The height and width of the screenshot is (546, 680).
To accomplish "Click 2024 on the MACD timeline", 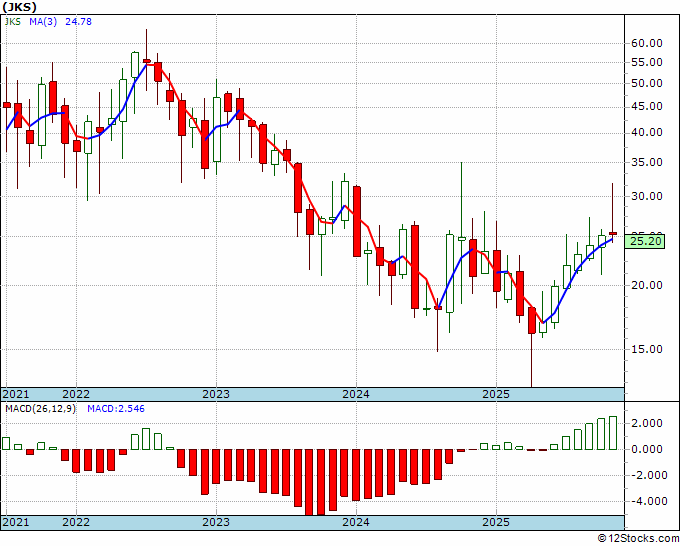I will pyautogui.click(x=356, y=522).
